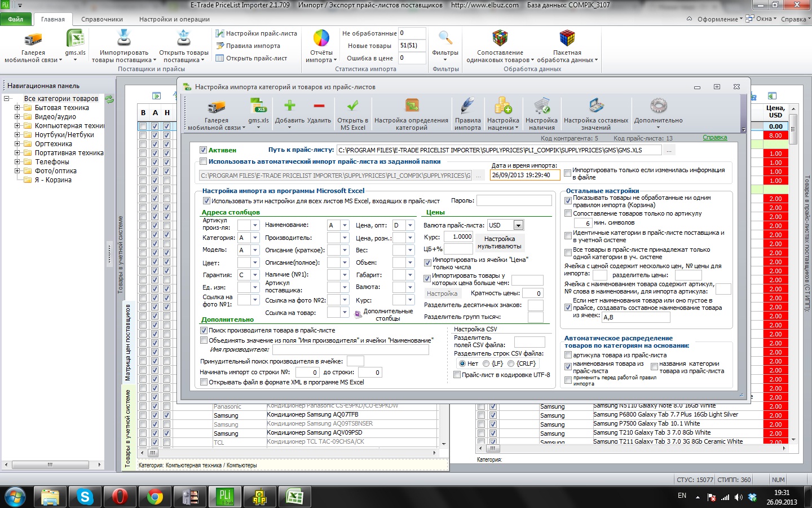Select the {LF} CSV line separator radio
The height and width of the screenshot is (508, 812).
pos(486,364)
